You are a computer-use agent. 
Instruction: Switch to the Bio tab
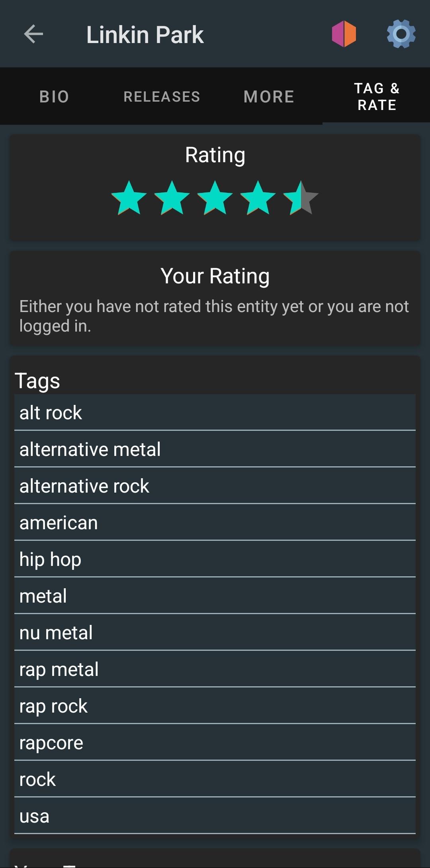(x=54, y=96)
